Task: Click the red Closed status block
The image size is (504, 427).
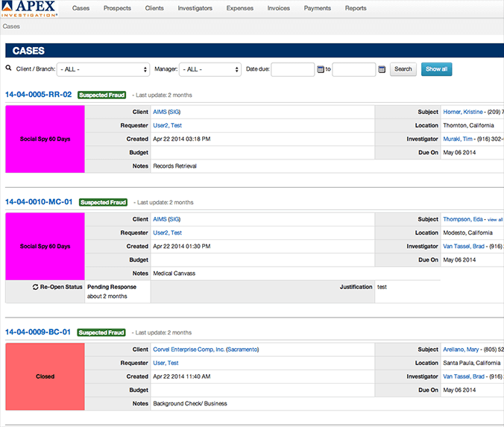Action: 45,376
